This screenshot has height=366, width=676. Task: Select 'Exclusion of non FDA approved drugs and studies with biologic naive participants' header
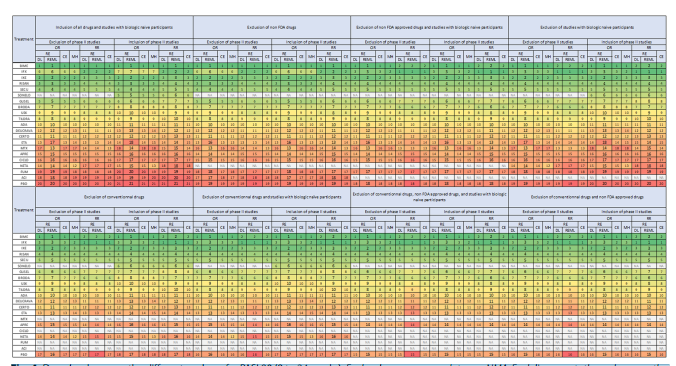click(x=429, y=27)
